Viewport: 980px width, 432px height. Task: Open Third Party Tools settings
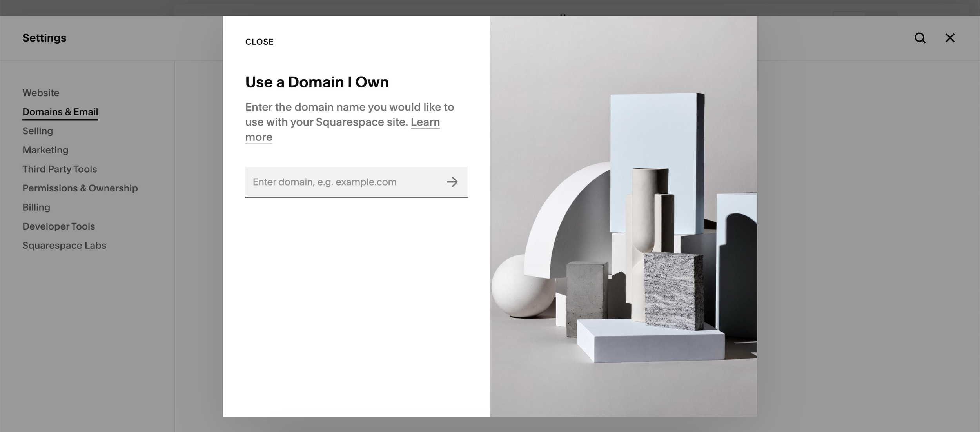60,169
